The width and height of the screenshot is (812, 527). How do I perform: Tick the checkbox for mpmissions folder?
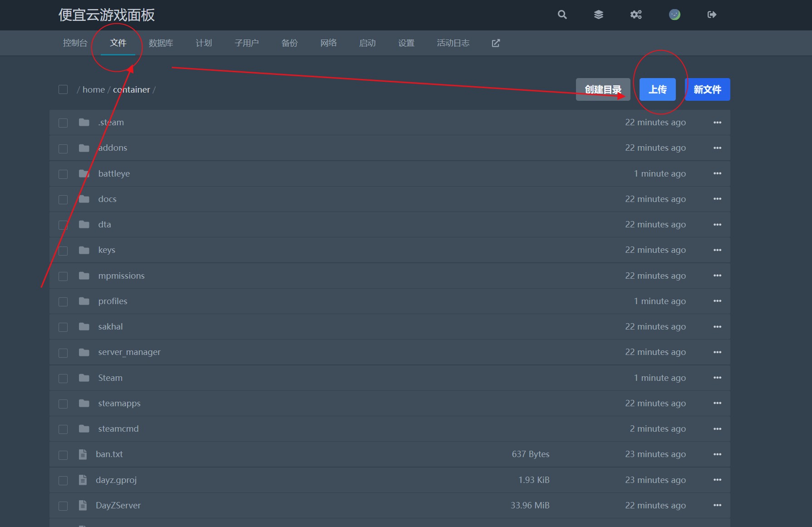[x=63, y=276]
